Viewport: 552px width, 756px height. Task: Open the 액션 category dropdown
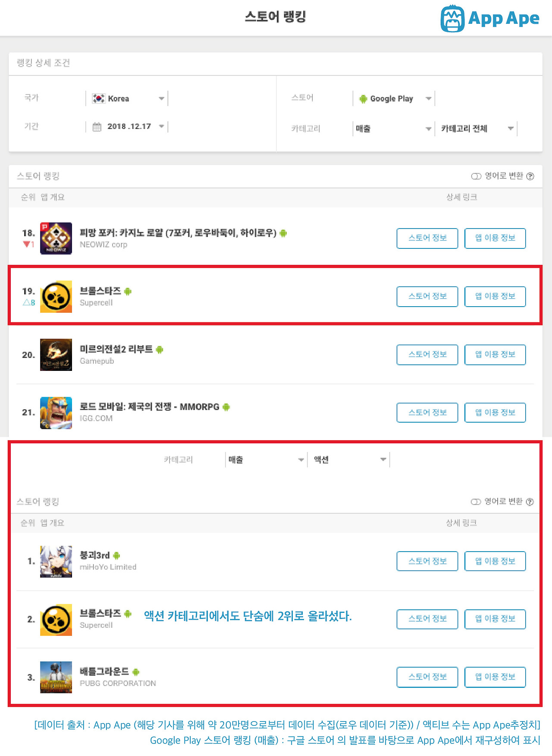coord(349,460)
